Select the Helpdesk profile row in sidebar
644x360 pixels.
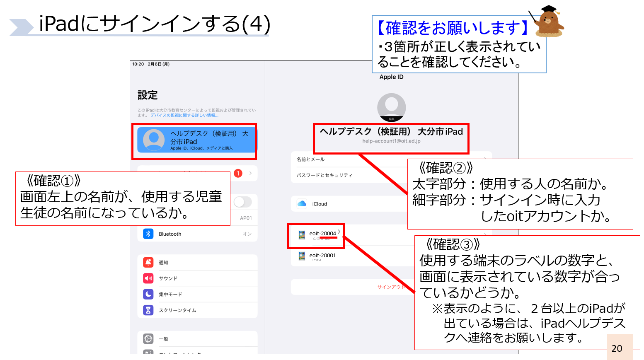click(x=197, y=140)
